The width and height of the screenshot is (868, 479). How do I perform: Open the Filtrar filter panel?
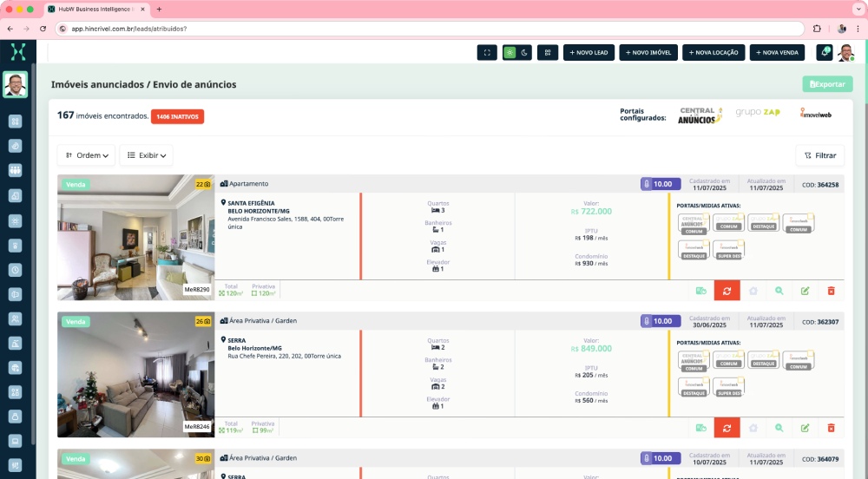[819, 155]
